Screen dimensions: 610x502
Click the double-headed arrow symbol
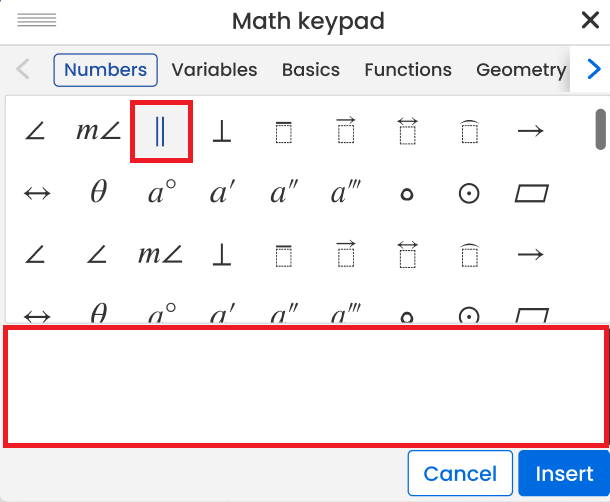[x=37, y=193]
